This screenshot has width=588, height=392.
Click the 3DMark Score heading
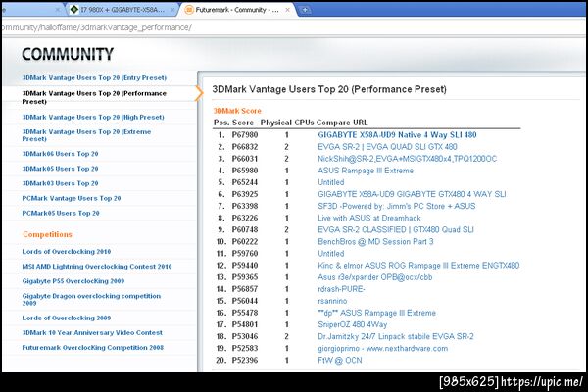pos(237,111)
